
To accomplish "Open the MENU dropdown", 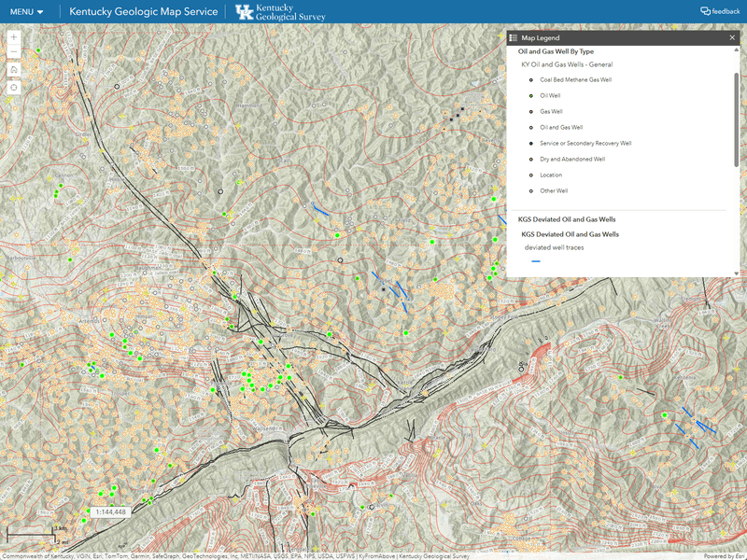I will point(25,11).
